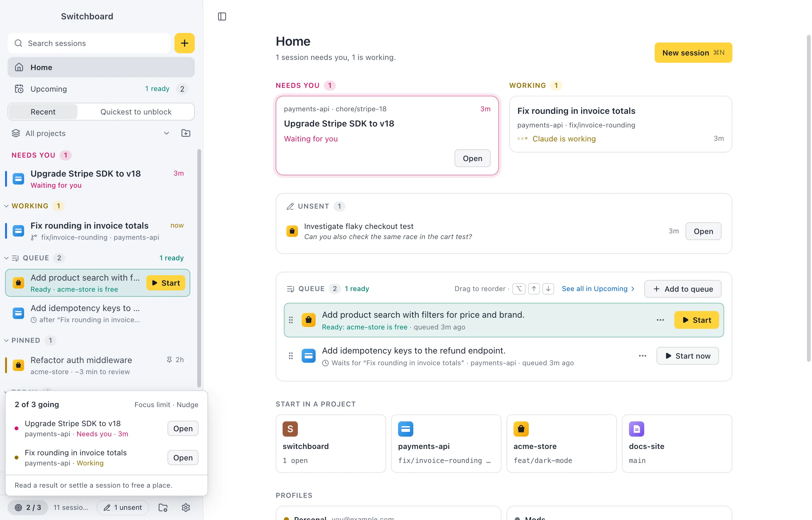
Task: Click the New session button
Action: (693, 53)
